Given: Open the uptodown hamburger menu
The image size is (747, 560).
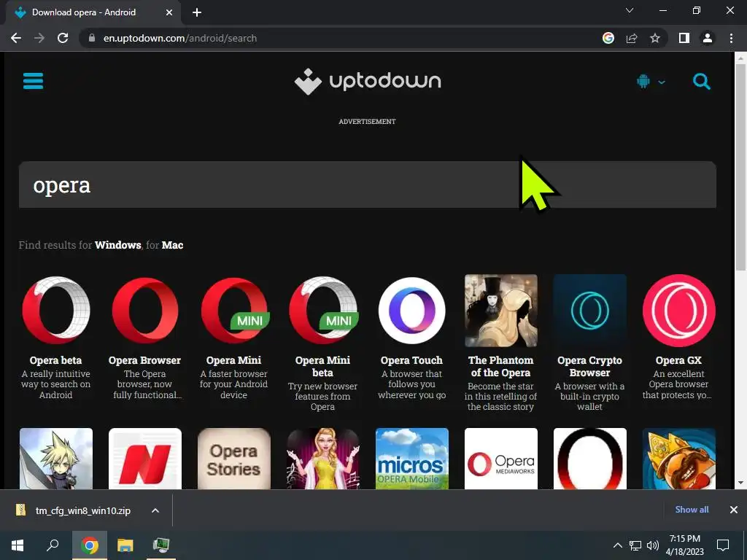Looking at the screenshot, I should click(x=33, y=81).
